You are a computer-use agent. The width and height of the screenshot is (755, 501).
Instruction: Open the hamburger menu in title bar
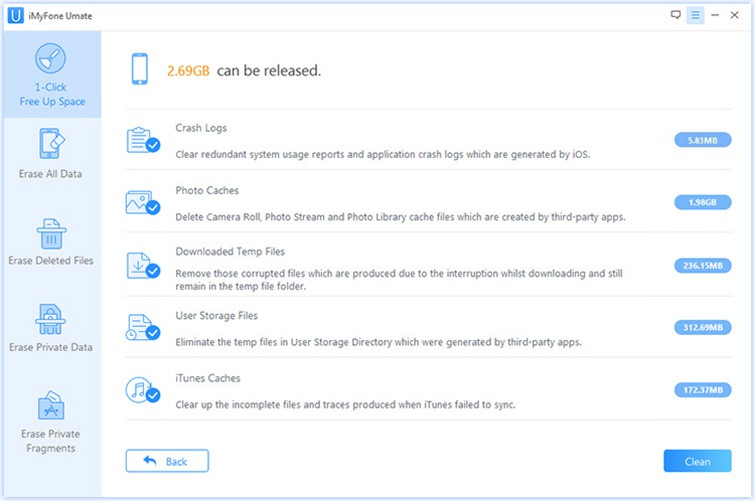[x=695, y=15]
